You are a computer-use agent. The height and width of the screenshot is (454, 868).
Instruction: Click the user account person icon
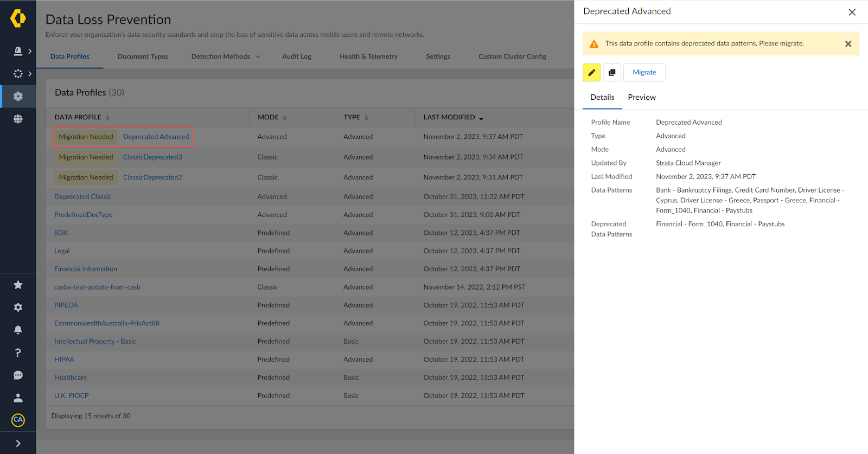(x=18, y=398)
